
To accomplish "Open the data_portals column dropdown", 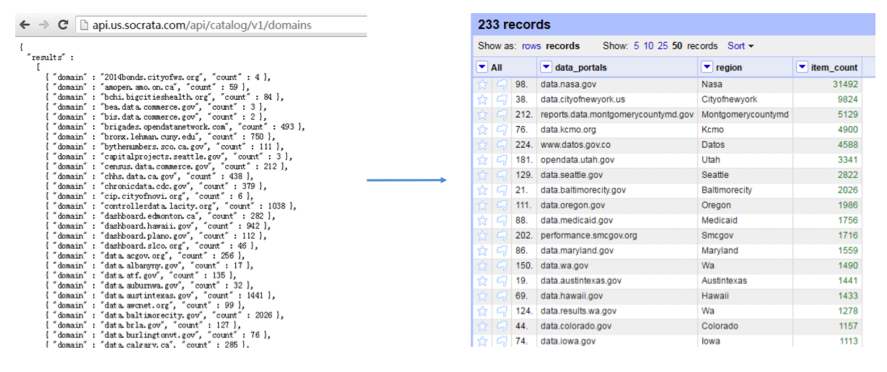I will [x=546, y=67].
